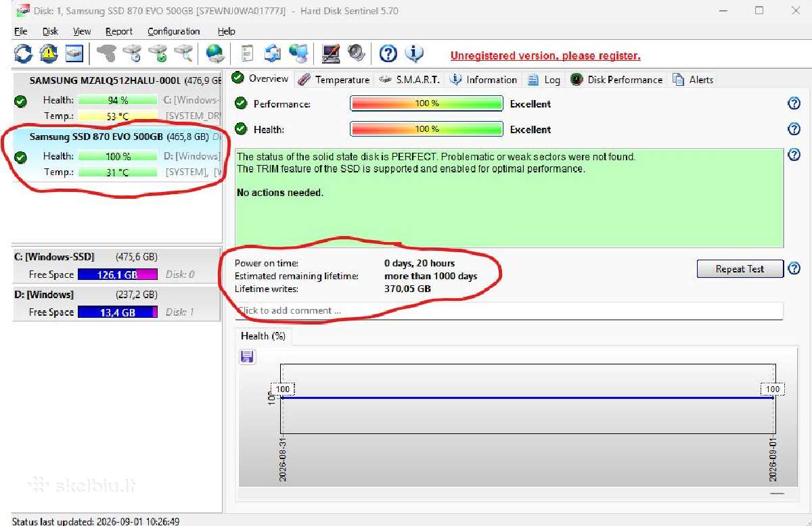Image resolution: width=812 pixels, height=526 pixels.
Task: Select the D: [Windows] partition row
Action: [116, 304]
